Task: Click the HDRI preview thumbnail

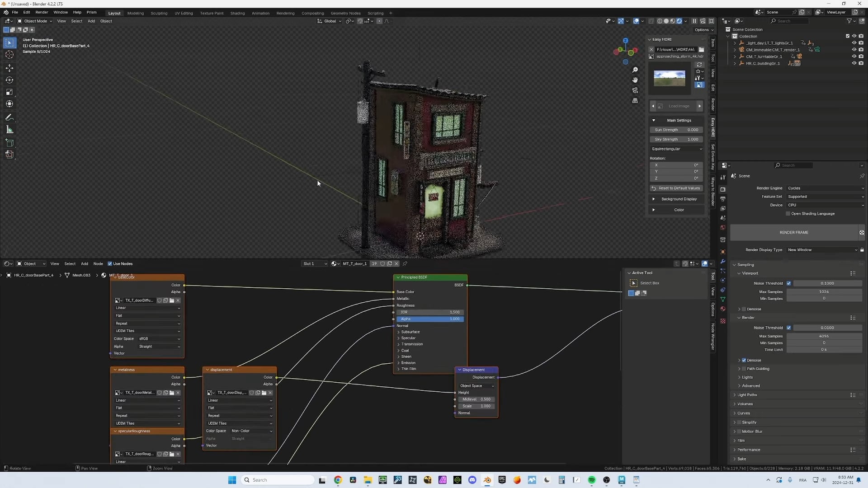Action: [x=669, y=78]
